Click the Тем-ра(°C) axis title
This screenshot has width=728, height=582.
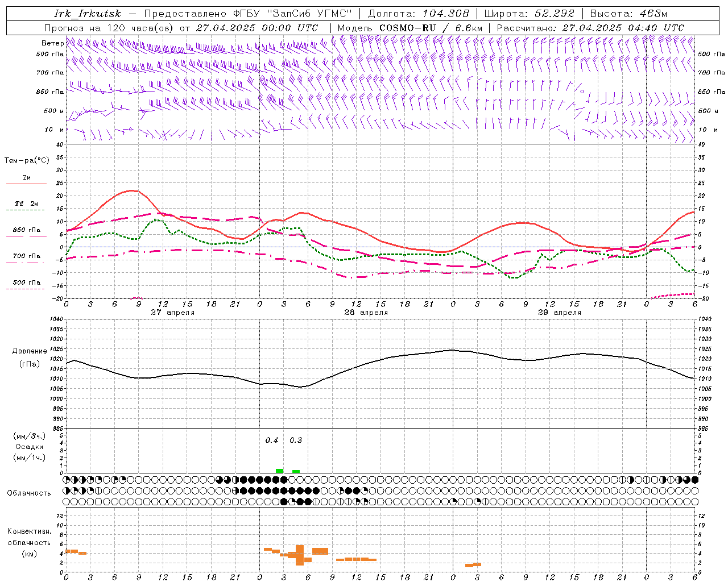point(27,161)
